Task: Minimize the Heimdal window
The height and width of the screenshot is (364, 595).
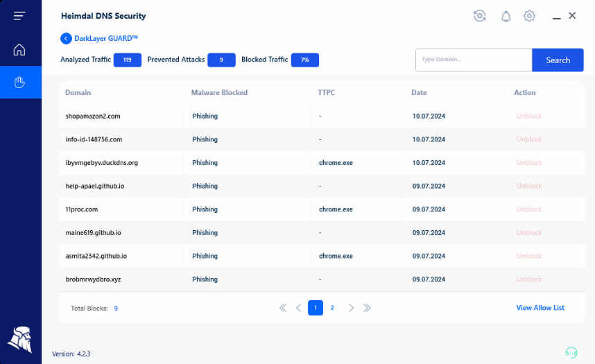Action: pos(557,18)
